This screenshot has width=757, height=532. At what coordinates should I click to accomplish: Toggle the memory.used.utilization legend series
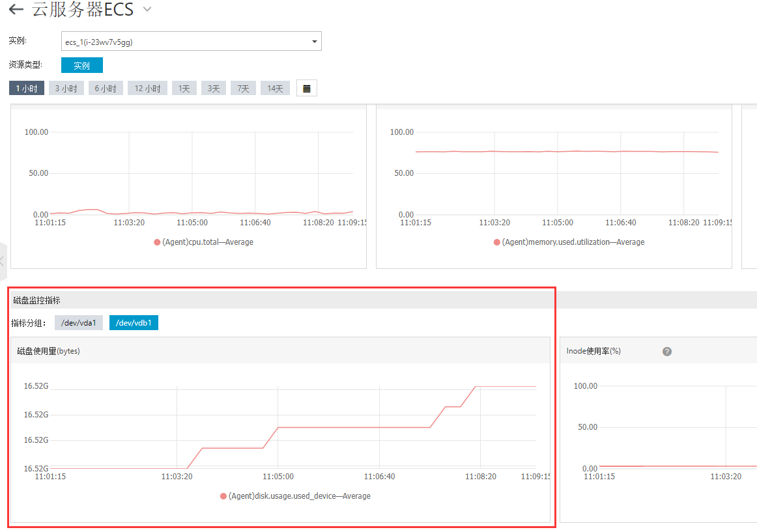tap(569, 242)
